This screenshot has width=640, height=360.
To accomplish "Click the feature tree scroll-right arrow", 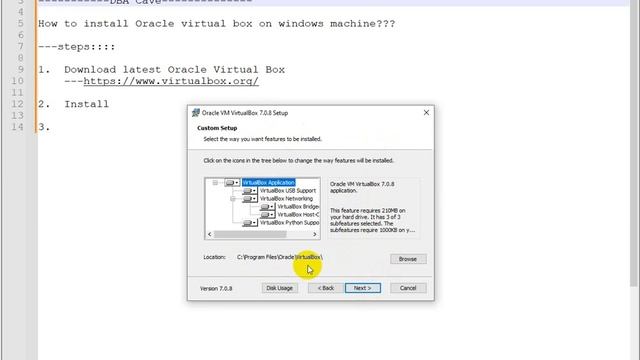I will [315, 234].
